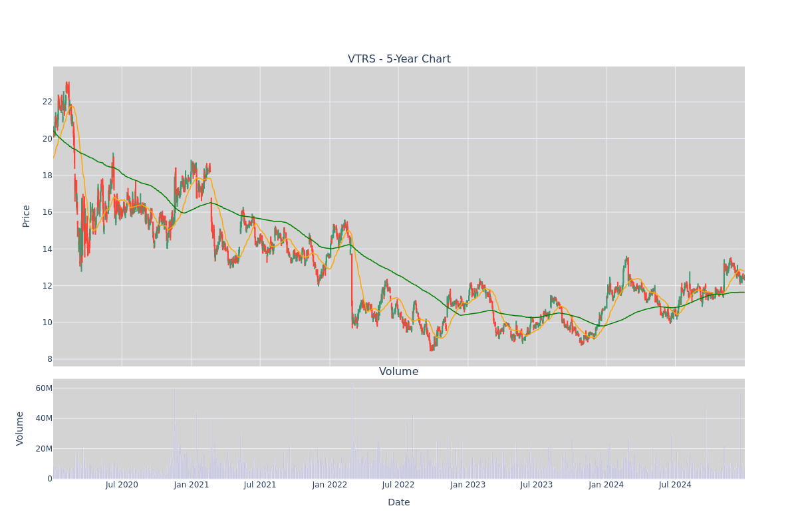Click the volume tick label '20M'
Screen dimensions: 798x532
pyautogui.click(x=44, y=449)
